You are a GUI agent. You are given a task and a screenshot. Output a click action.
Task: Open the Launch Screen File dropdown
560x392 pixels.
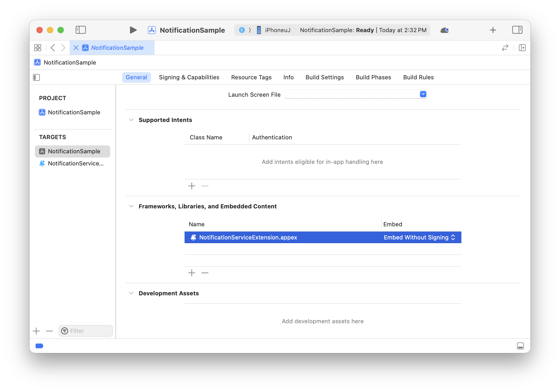(x=423, y=94)
